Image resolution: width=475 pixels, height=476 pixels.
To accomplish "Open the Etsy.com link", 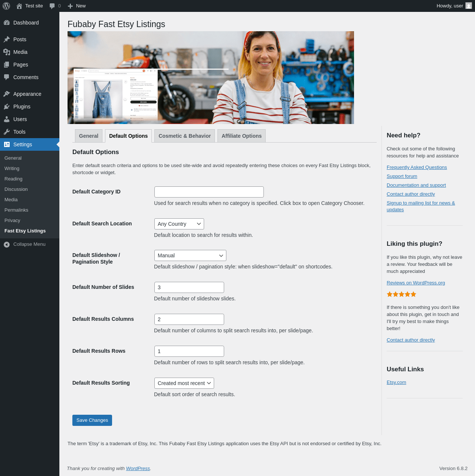I will tap(396, 382).
